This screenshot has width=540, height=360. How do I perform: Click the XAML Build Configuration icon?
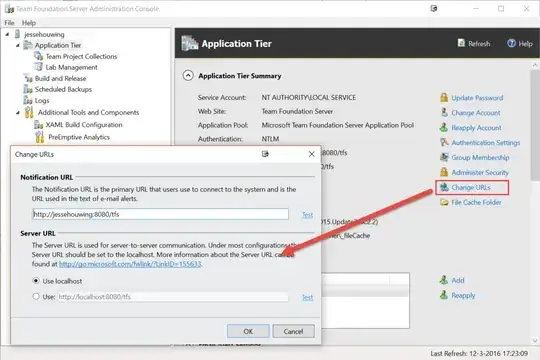(39, 125)
